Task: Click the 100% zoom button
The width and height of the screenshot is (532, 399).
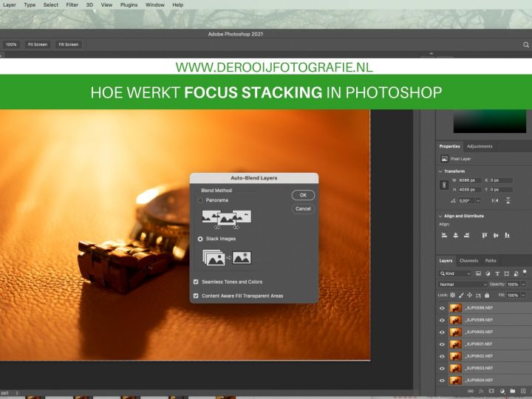Action: pos(11,44)
